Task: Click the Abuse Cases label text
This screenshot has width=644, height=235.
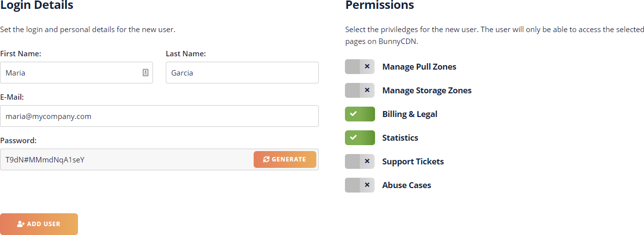Action: pos(407,185)
